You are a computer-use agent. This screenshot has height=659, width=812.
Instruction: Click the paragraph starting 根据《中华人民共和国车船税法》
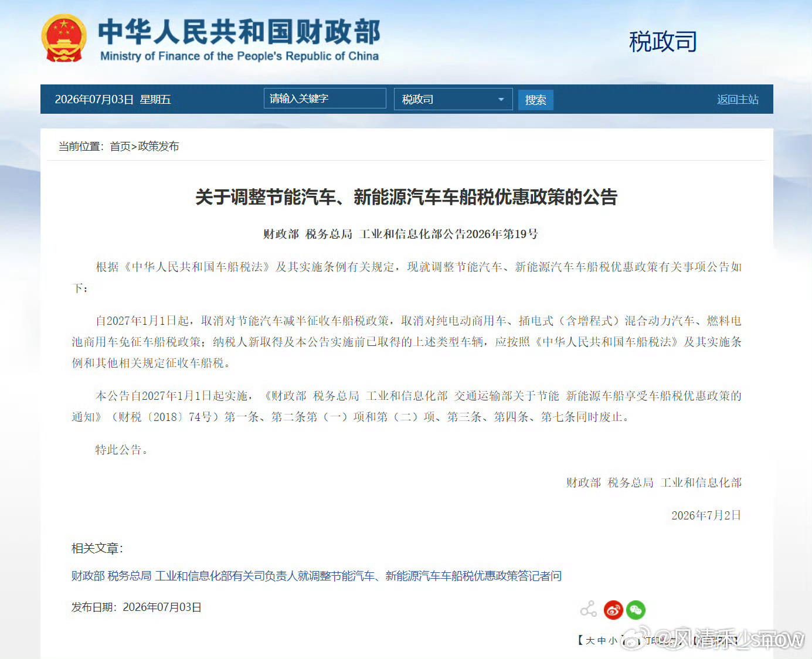point(406,277)
